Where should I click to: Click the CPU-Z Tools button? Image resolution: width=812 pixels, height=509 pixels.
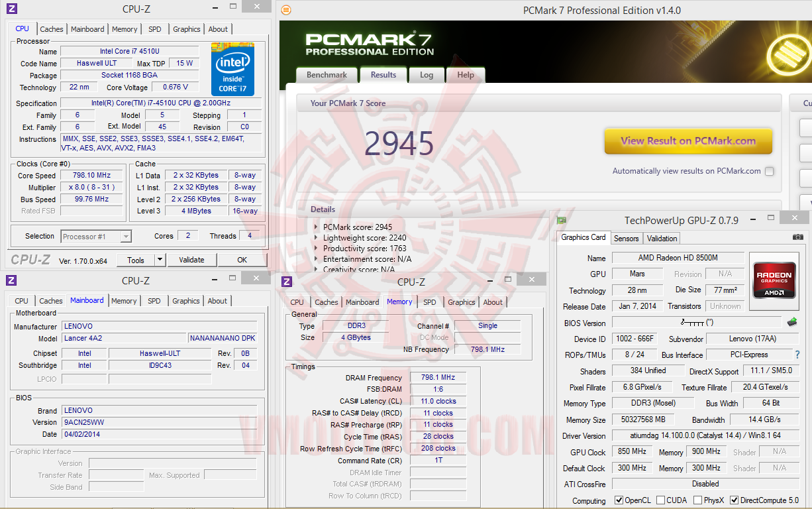pos(136,260)
